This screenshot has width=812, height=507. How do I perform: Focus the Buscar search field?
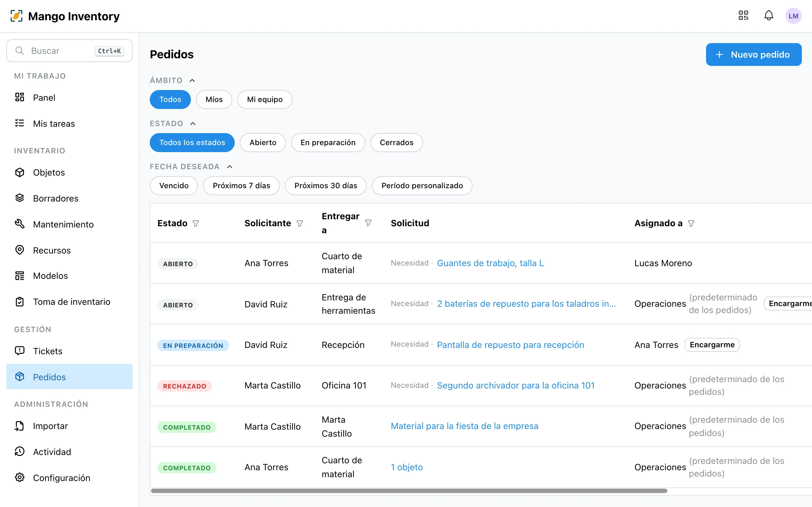[x=69, y=51]
